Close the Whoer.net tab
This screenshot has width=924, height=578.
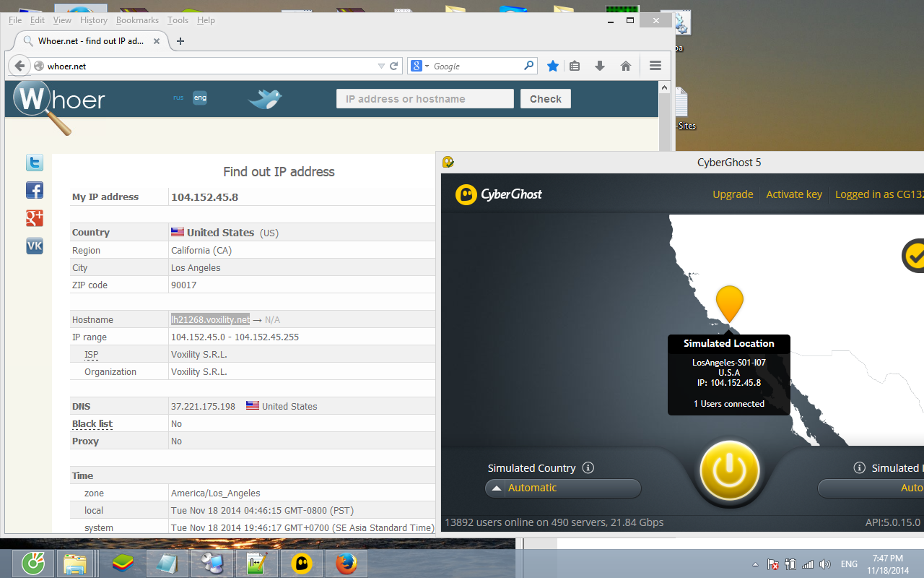click(x=156, y=41)
